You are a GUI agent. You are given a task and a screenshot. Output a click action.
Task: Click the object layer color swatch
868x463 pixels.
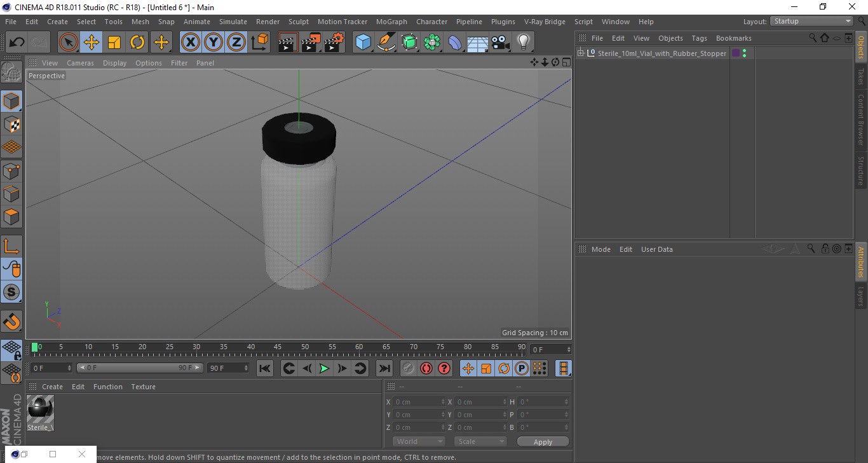point(736,53)
